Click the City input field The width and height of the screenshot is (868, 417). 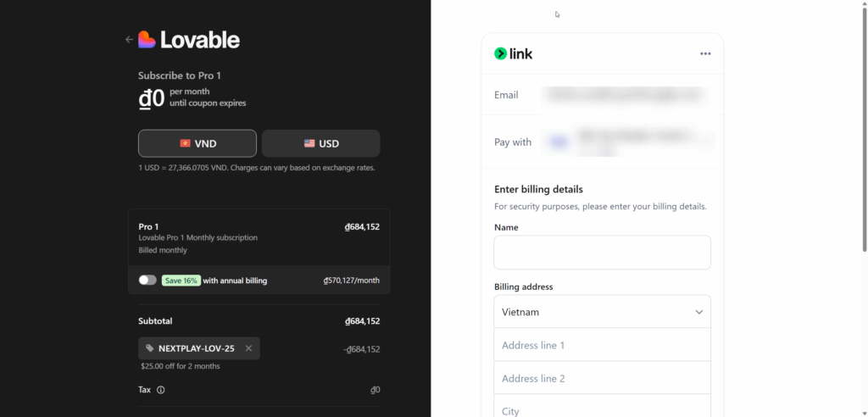602,409
